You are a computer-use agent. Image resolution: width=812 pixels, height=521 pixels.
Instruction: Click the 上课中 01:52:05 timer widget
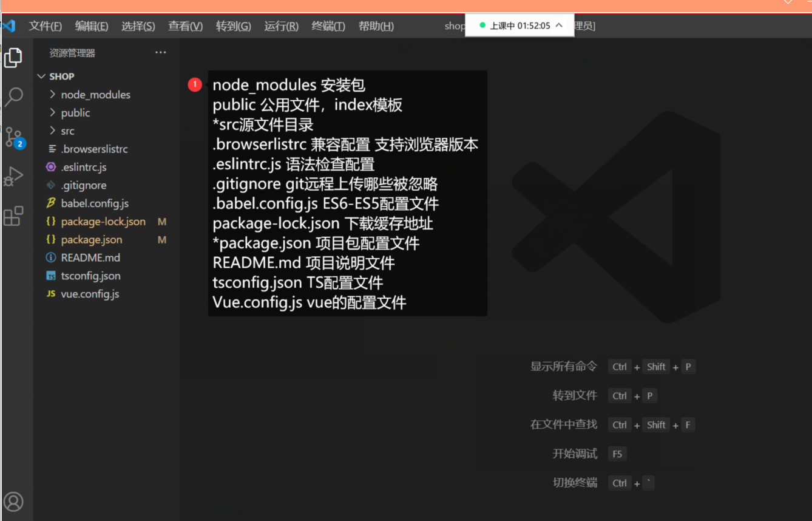pos(519,26)
